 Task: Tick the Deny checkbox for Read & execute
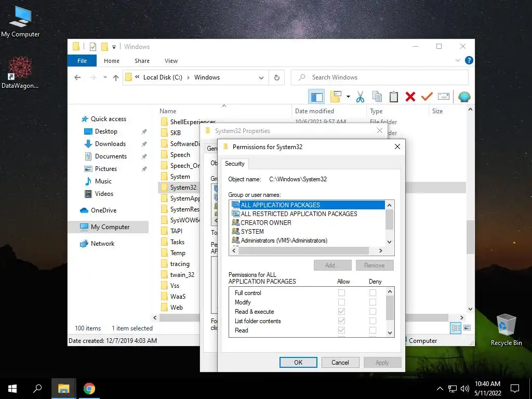373,312
